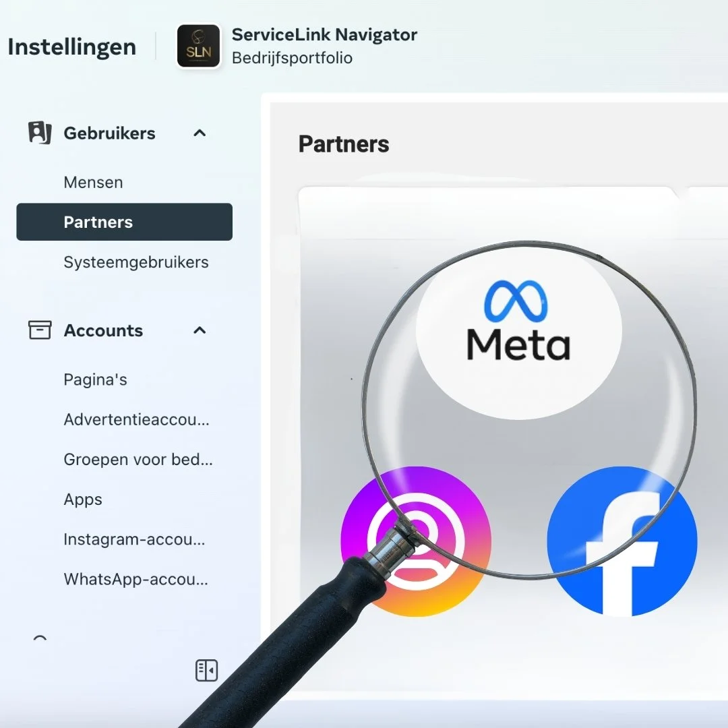This screenshot has width=728, height=728.
Task: Open Instagram-accou... sidebar item
Action: click(134, 539)
